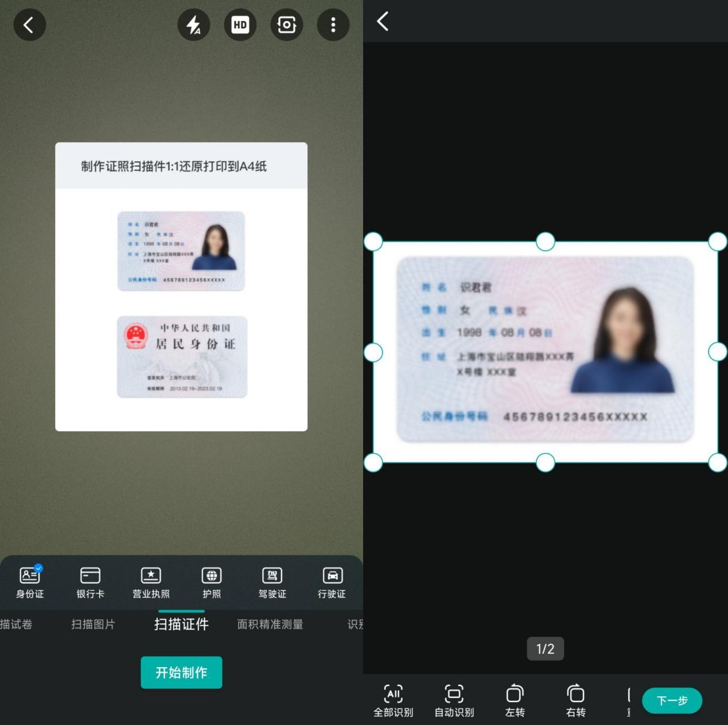Choose the 营业执照 scan type

tap(151, 581)
